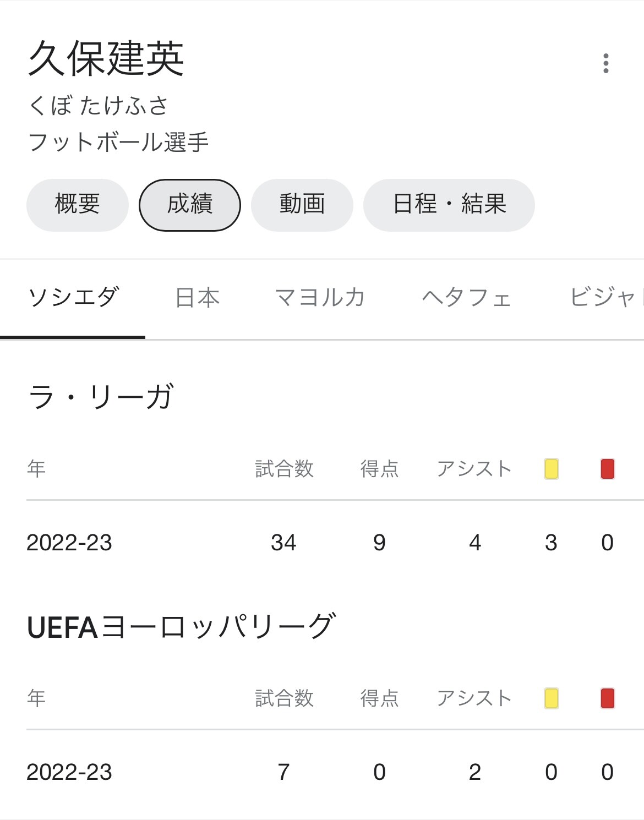The width and height of the screenshot is (644, 820).
Task: Select the 概要 chip
Action: click(x=78, y=205)
